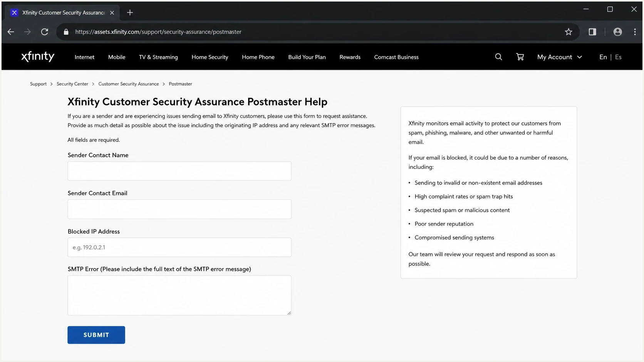Minimize the browser window
The image size is (644, 362).
coord(586,9)
